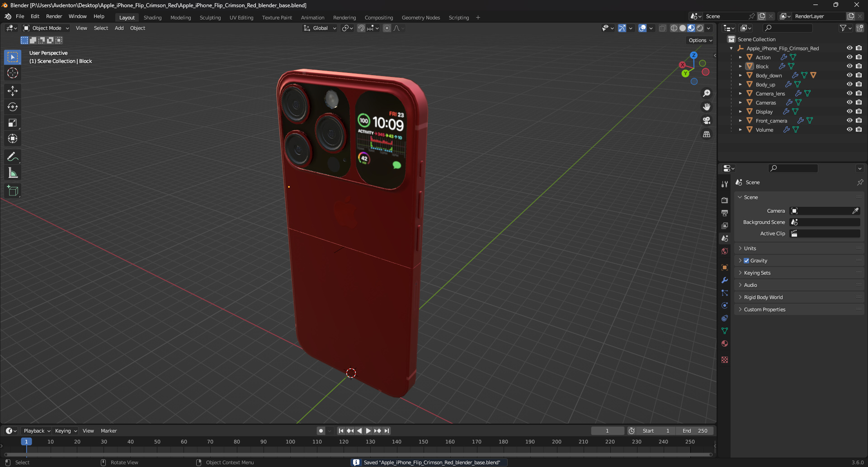Screen dimensions: 868x467
Task: Select the Transform tool
Action: pos(13,138)
